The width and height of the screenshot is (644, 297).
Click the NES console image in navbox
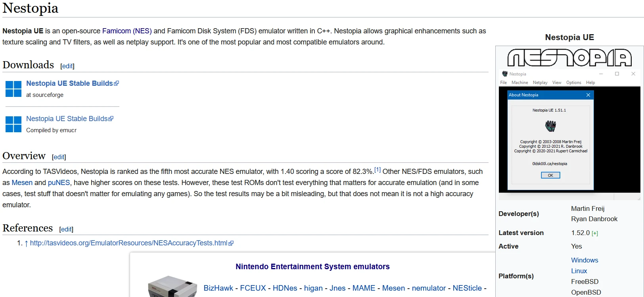coord(172,286)
